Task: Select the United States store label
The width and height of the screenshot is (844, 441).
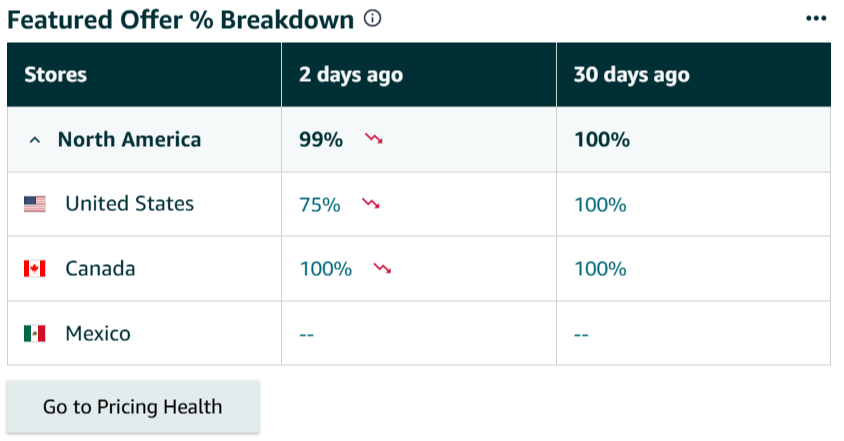Action: (130, 204)
